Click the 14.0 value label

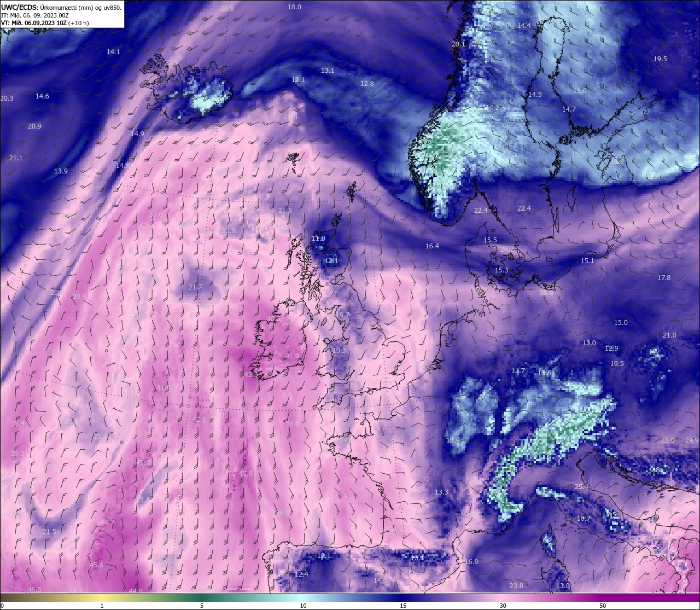(x=380, y=580)
